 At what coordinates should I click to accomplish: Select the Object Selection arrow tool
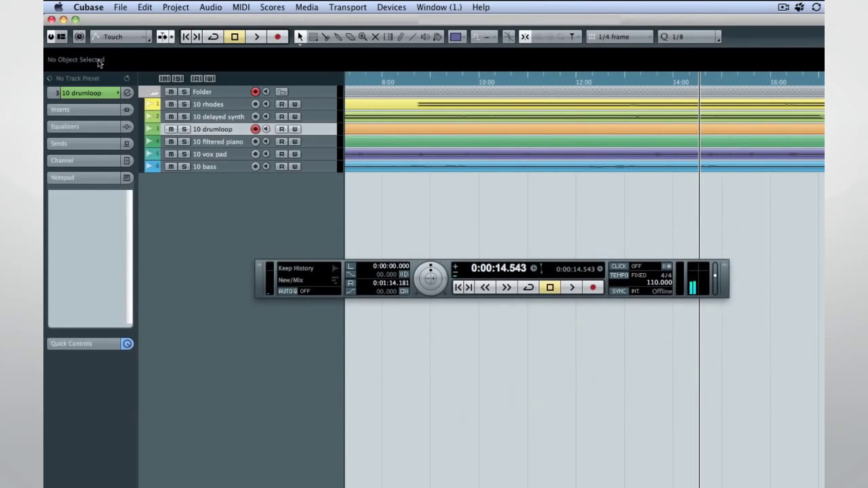pyautogui.click(x=300, y=37)
